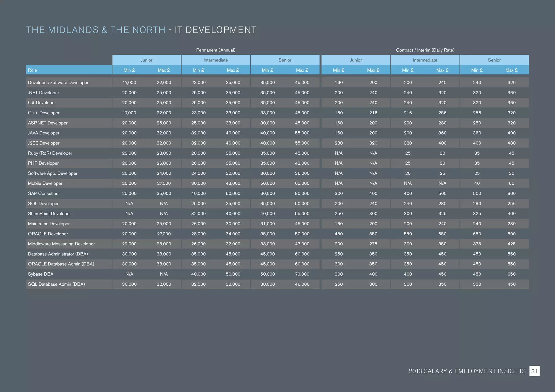Select the ORACLE Developer role name
The height and width of the screenshot is (392, 555).
[x=48, y=234]
